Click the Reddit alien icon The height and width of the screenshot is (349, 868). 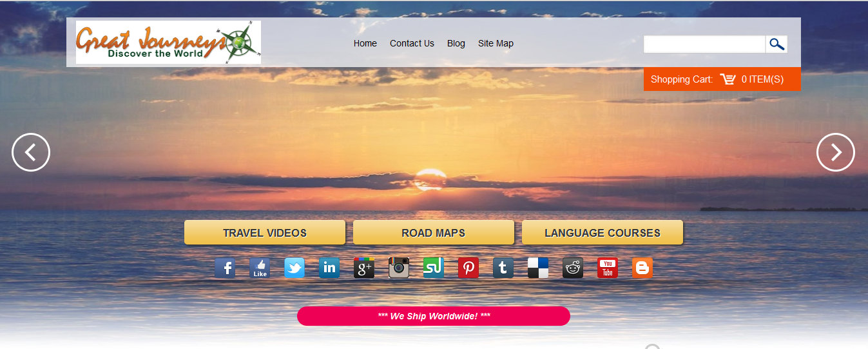point(573,268)
